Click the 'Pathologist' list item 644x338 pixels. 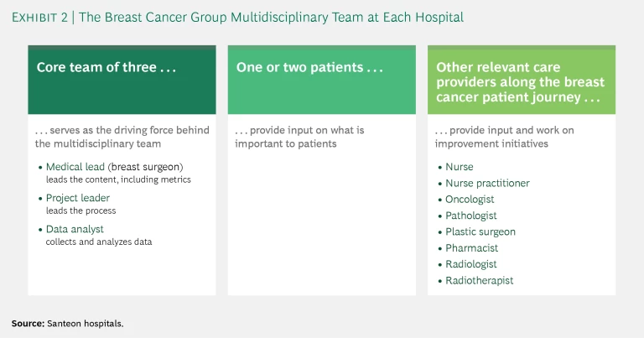[470, 216]
